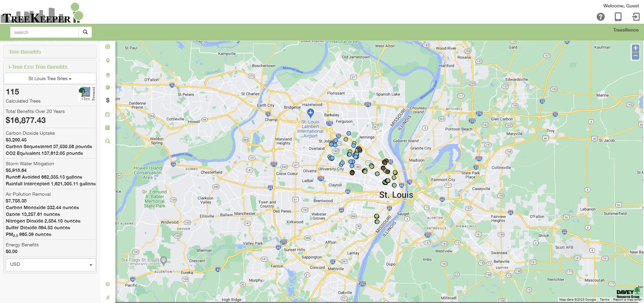
Task: Open help via question mark icon
Action: (x=600, y=17)
